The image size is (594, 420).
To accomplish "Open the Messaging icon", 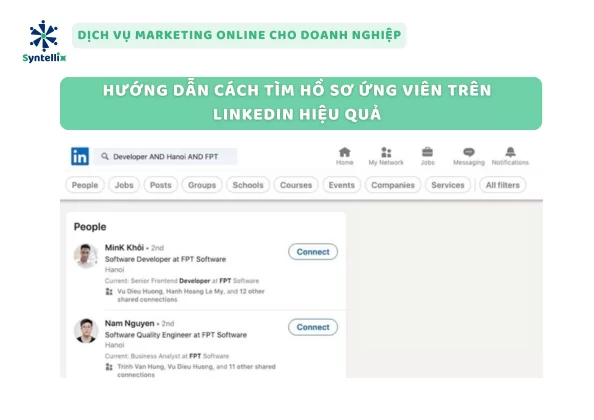I will click(x=469, y=152).
